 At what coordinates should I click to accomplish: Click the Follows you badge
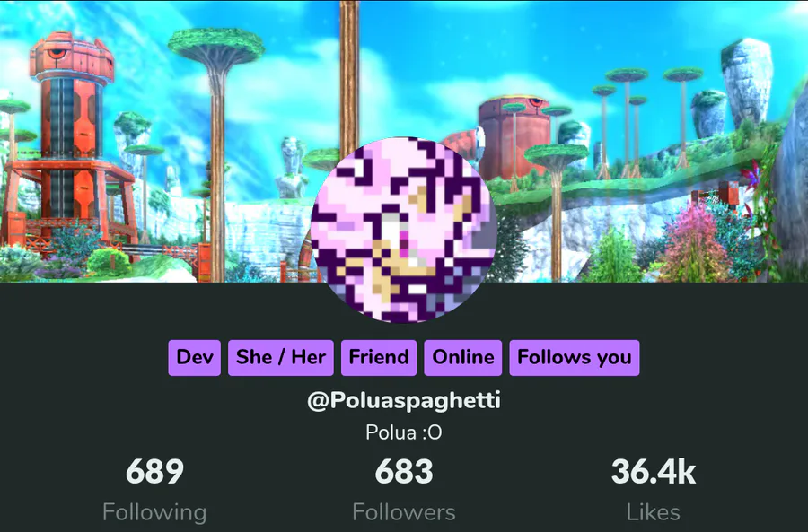pyautogui.click(x=575, y=357)
